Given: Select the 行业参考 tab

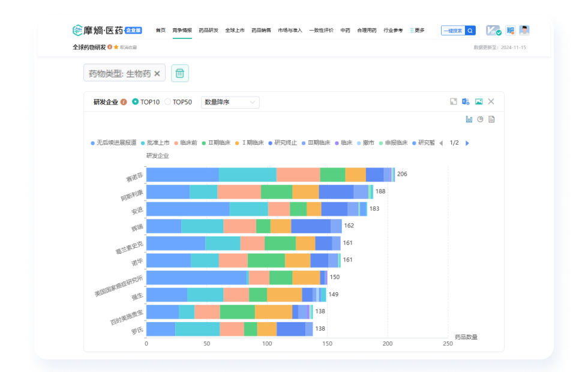Looking at the screenshot, I should pos(393,31).
